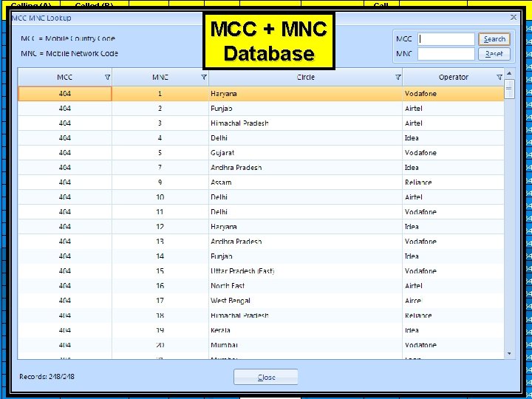
Task: Click the MNC 17 cell
Action: [x=160, y=300]
